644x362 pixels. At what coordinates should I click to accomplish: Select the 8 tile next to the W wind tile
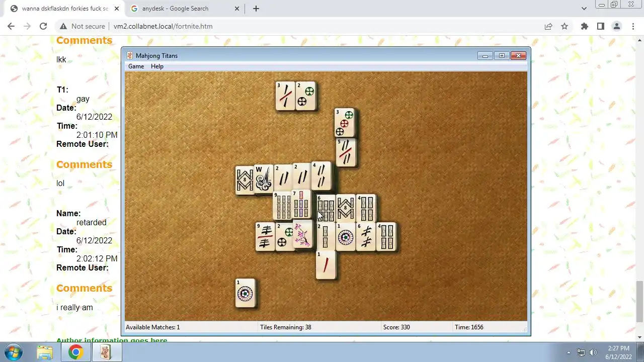(x=245, y=180)
